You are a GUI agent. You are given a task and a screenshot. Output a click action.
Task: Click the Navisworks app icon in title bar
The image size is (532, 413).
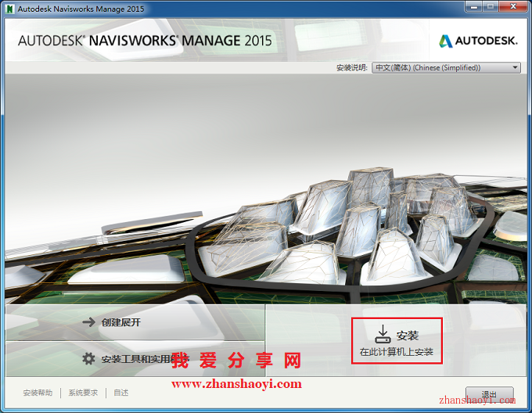pyautogui.click(x=10, y=9)
